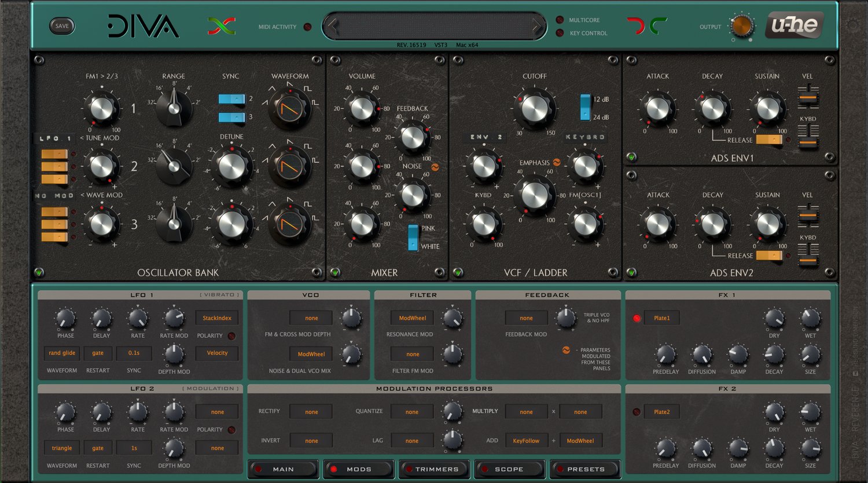Select next preset with right arrow in display

(x=536, y=26)
